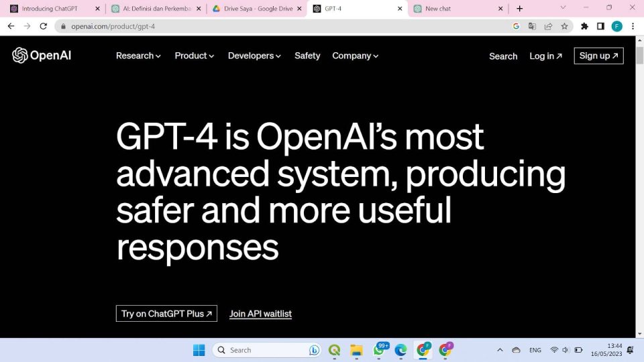Share this page using the share icon
Image resolution: width=644 pixels, height=362 pixels.
tap(548, 26)
